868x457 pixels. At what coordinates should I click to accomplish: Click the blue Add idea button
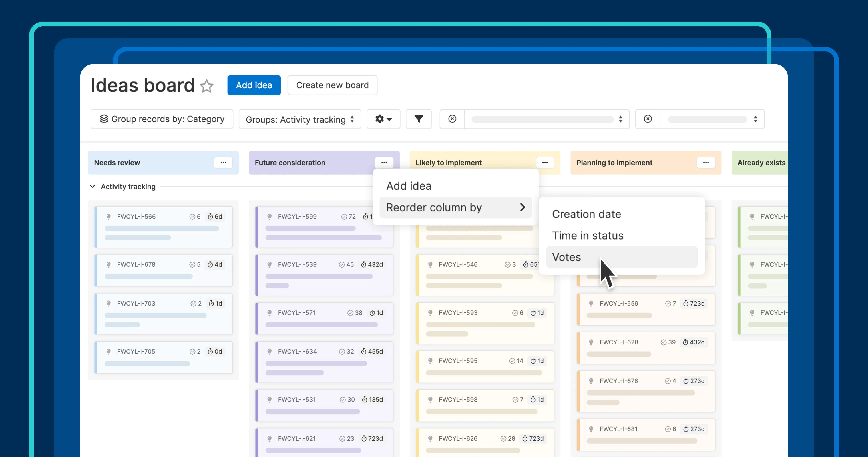[254, 85]
